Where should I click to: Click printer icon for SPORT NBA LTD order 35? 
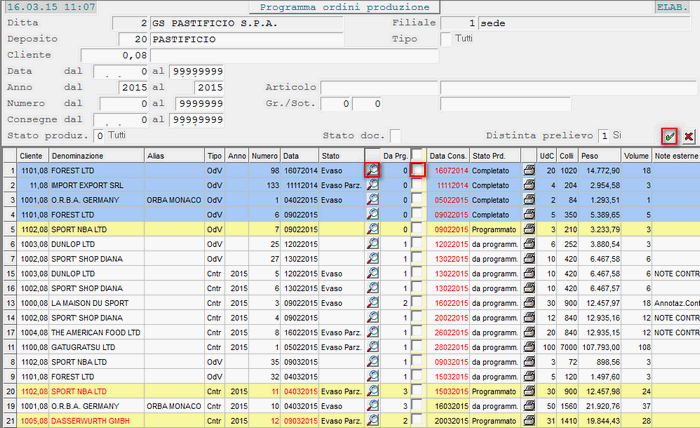pos(529,362)
